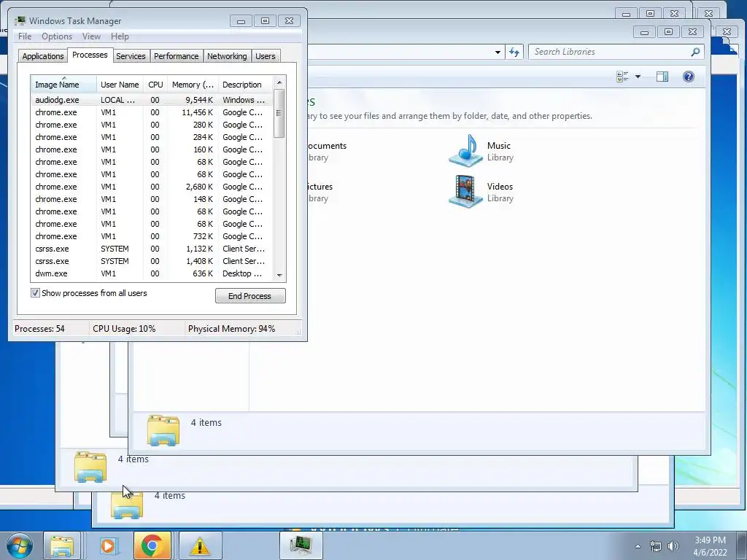Click the Physical Memory 94% status
Viewport: 747px width, 560px height.
point(231,329)
